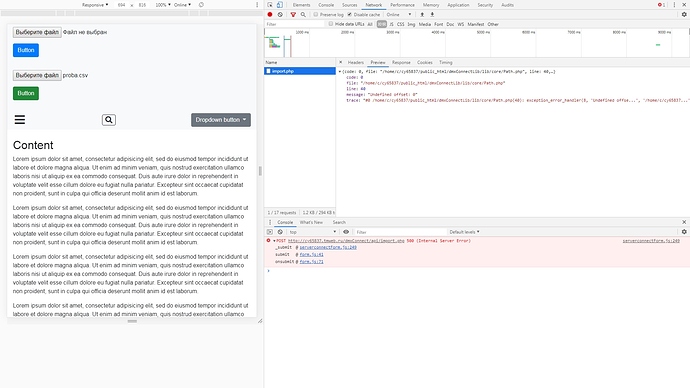Filter requests by WS
The width and height of the screenshot is (690, 388).
tap(461, 24)
